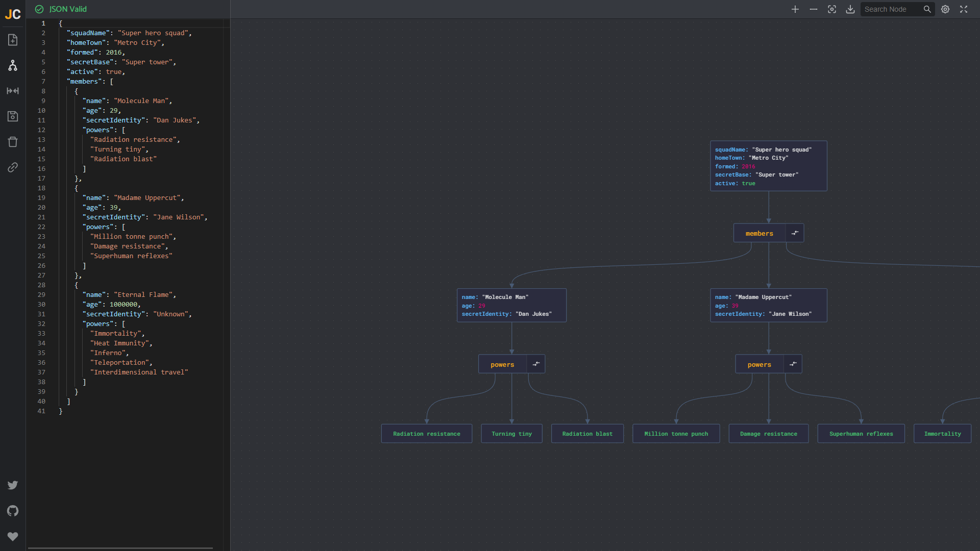Click the Search Node input field
980x551 pixels.
pos(891,9)
